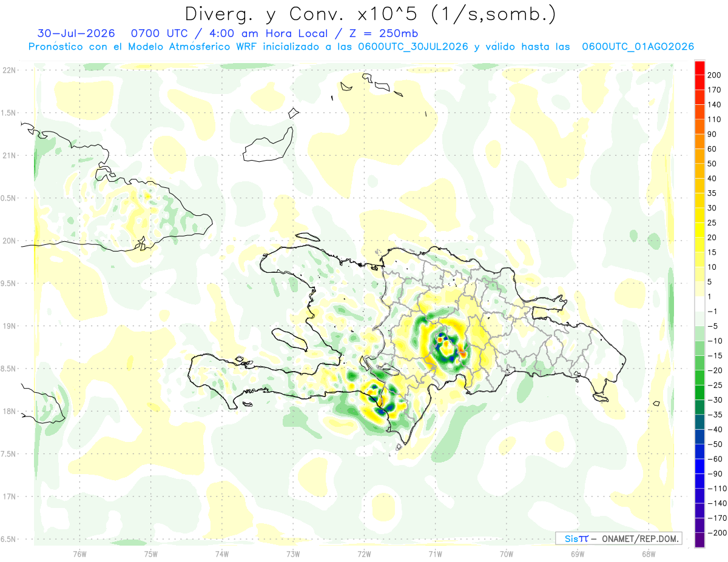
Task: Click the 'ONAMET/REP.DOM.' credit label
Action: point(640,538)
